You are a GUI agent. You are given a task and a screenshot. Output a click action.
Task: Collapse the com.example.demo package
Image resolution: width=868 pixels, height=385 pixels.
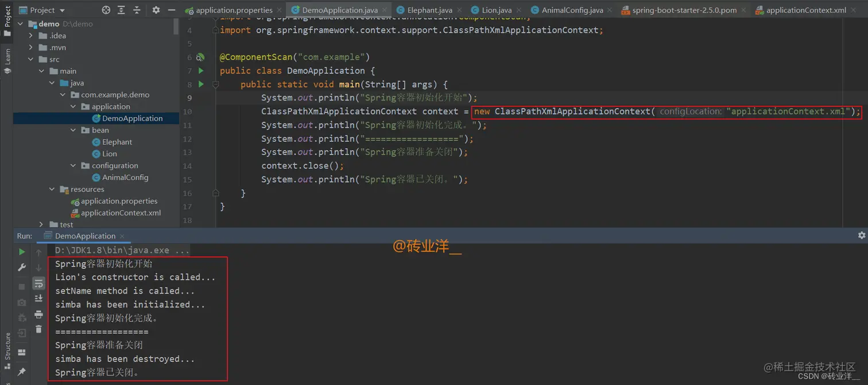click(x=63, y=95)
